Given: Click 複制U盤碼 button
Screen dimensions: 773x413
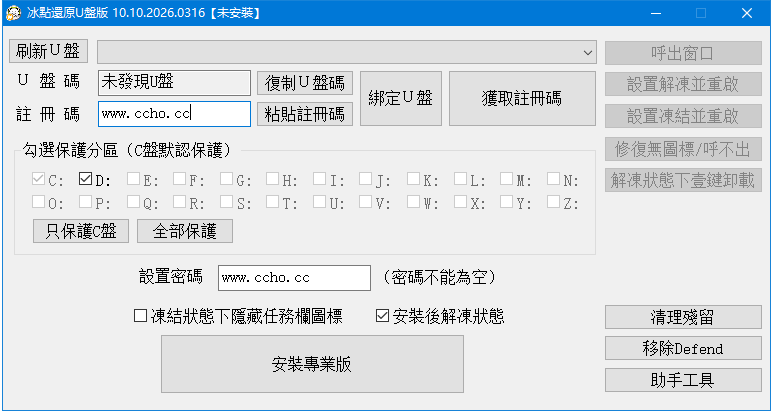Looking at the screenshot, I should tap(305, 82).
